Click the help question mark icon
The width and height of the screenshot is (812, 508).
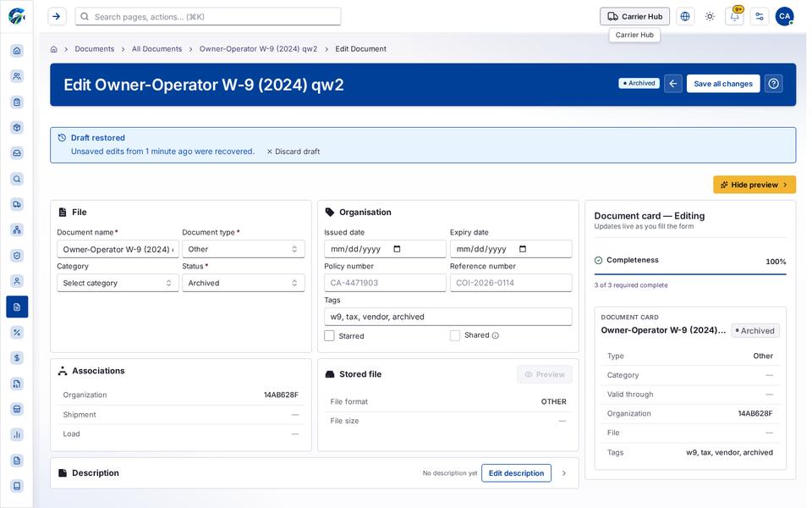click(774, 84)
